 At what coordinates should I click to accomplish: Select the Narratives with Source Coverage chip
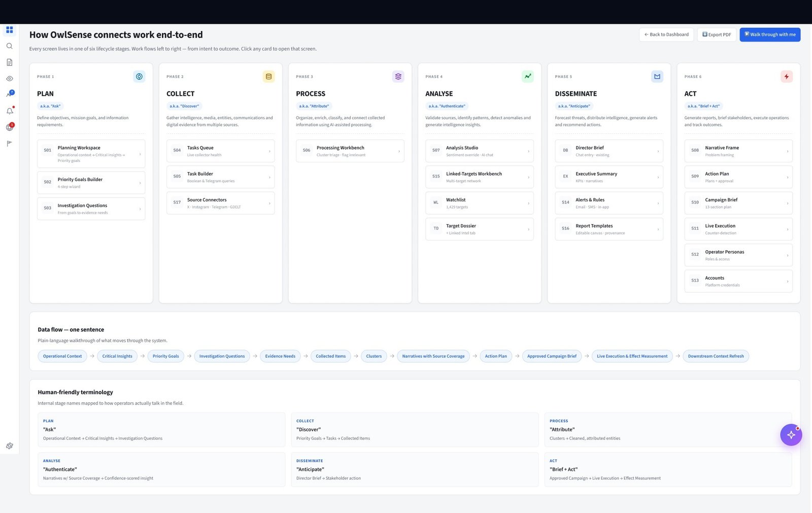pos(433,356)
